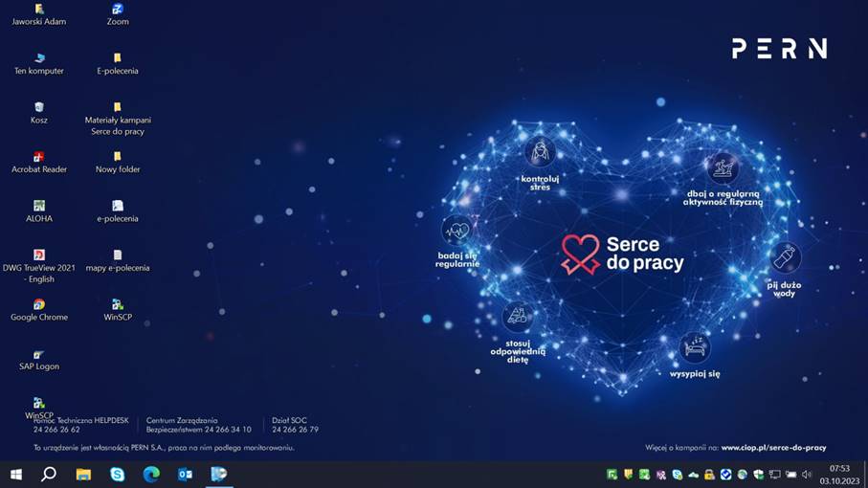Select the SAP Logon desktop icon
868x488 pixels.
click(39, 355)
